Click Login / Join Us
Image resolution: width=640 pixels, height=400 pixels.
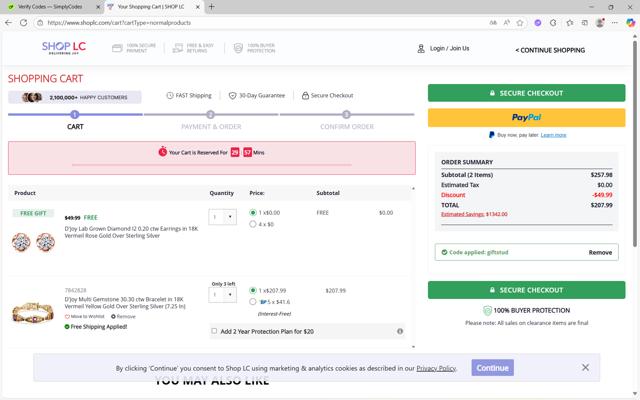(449, 48)
